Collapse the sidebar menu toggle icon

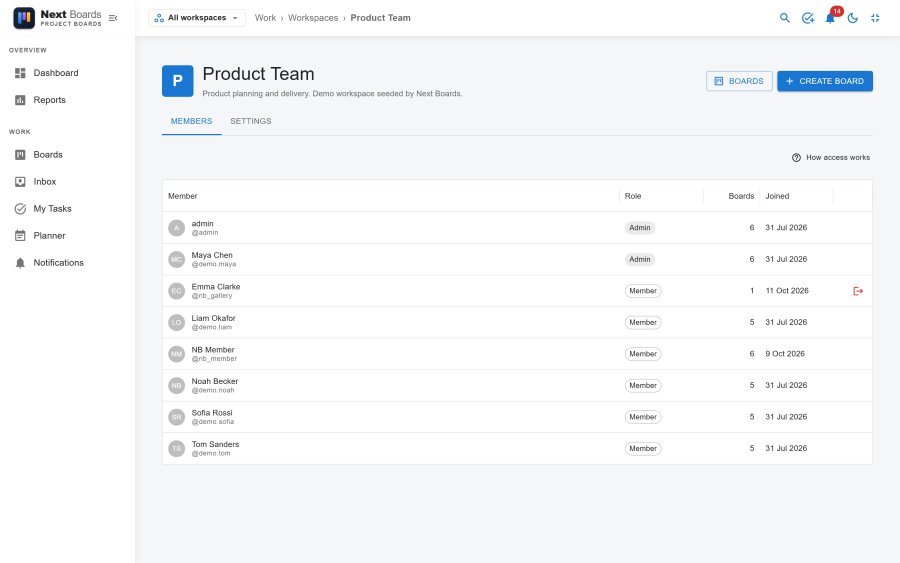click(x=113, y=18)
